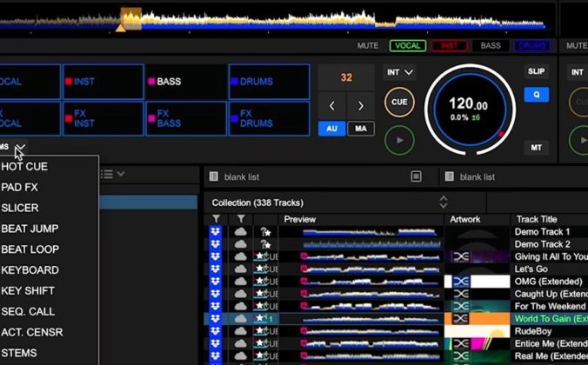The image size is (588, 365).
Task: Seek in Demo Track 1 preview waveform
Action: pyautogui.click(x=370, y=232)
